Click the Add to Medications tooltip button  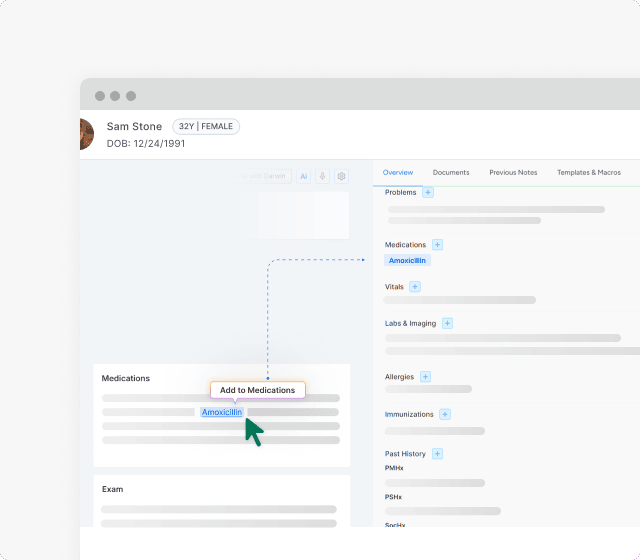[x=257, y=390]
